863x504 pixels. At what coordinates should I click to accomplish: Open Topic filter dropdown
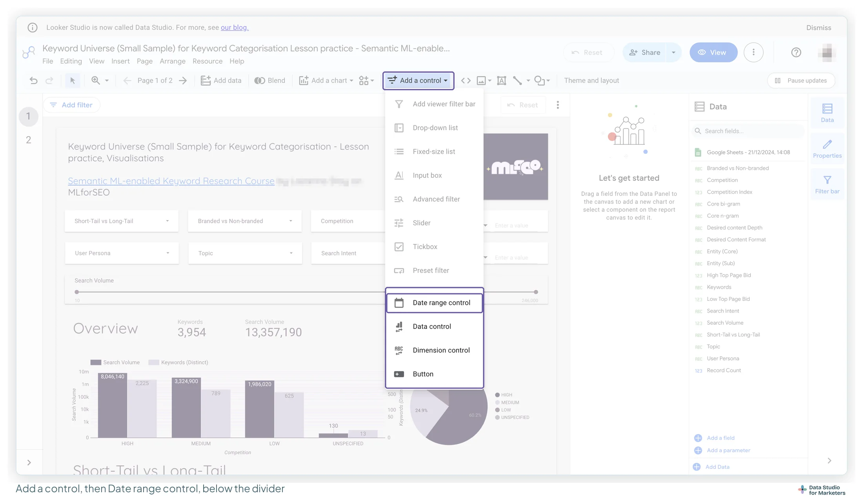pos(245,253)
